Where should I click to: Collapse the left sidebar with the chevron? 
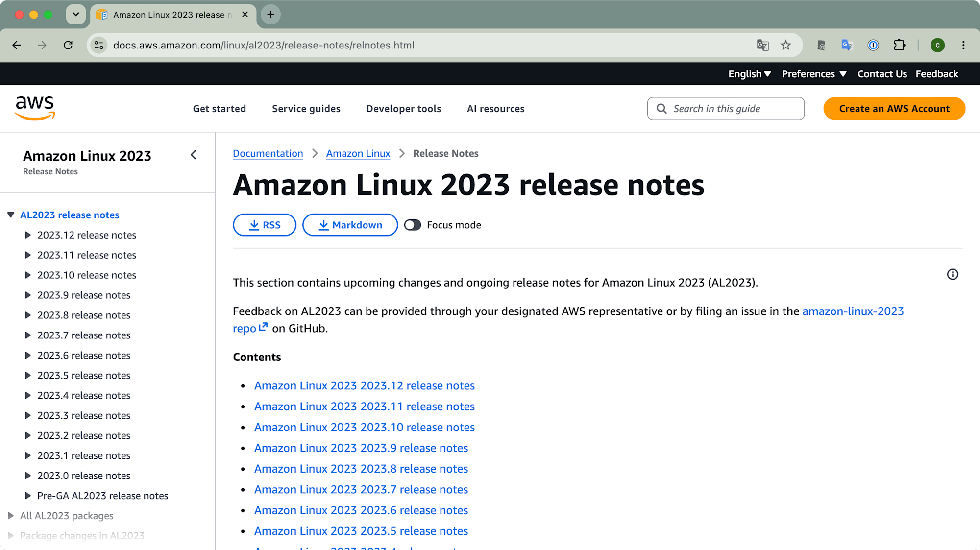coord(194,155)
